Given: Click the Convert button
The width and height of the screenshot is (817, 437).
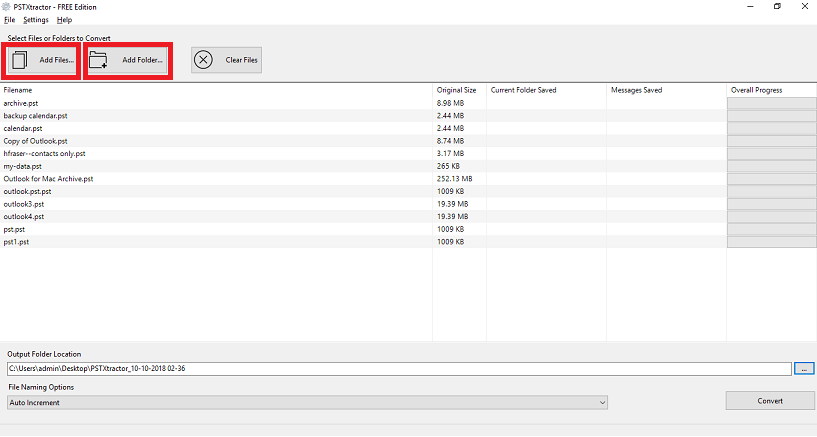Looking at the screenshot, I should coord(770,401).
